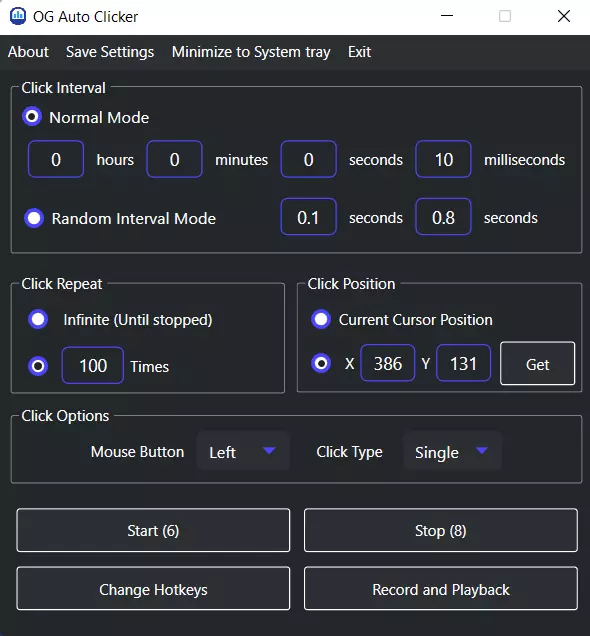Open the Mouse Button dropdown
Viewport: 590px width, 636px height.
click(243, 451)
